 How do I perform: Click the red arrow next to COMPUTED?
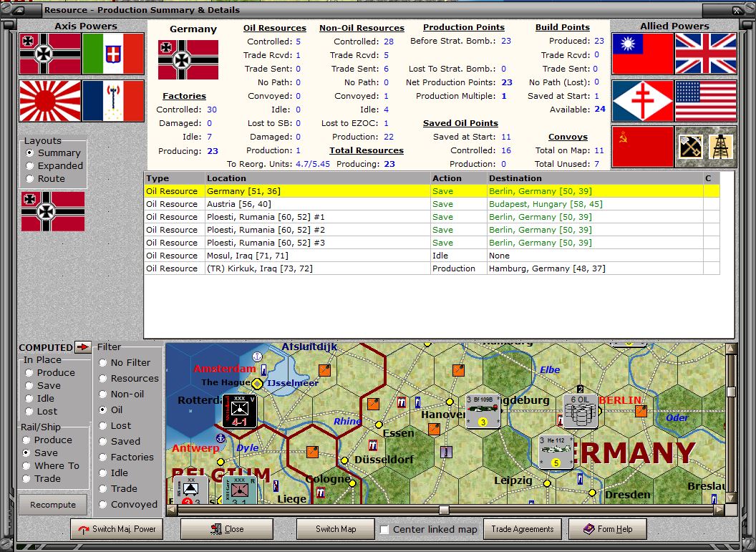click(83, 347)
